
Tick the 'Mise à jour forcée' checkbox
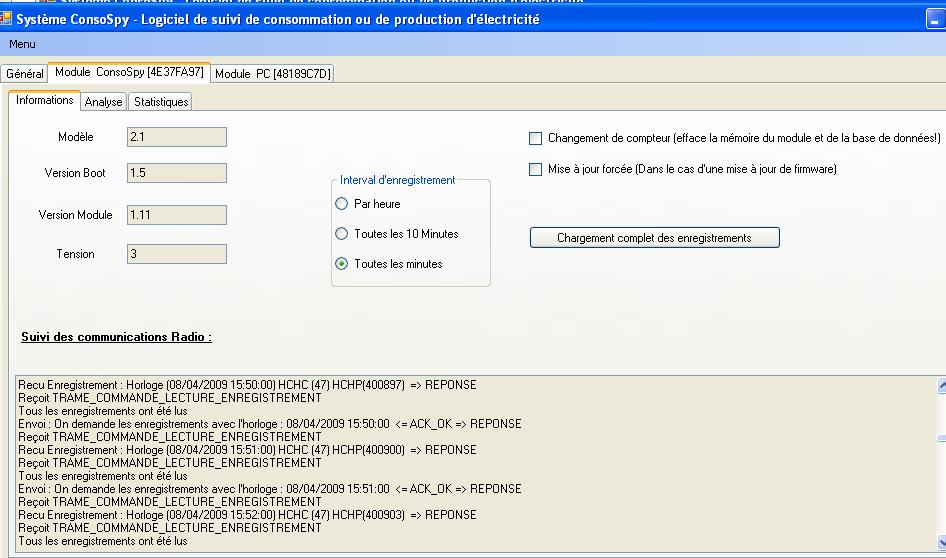[x=536, y=169]
